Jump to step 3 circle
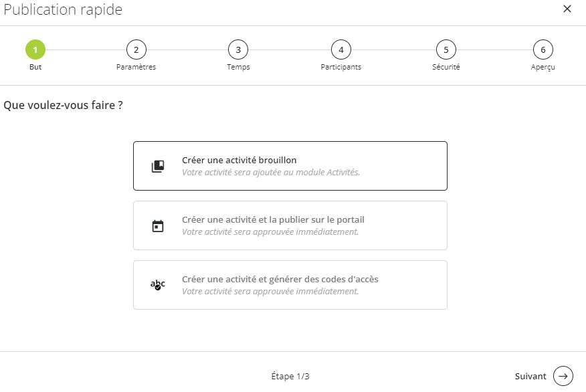This screenshot has height=392, width=586. [238, 50]
